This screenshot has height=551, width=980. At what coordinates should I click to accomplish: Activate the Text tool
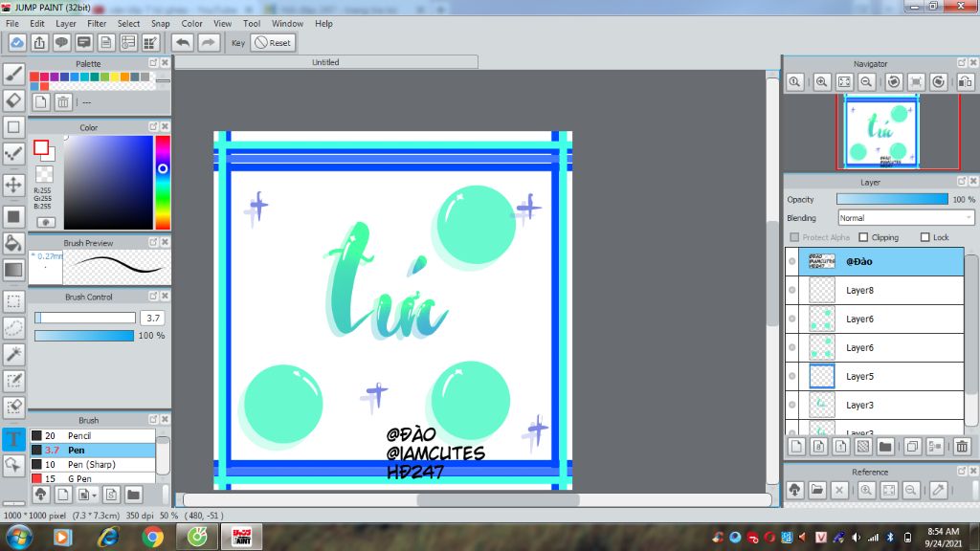tap(13, 438)
